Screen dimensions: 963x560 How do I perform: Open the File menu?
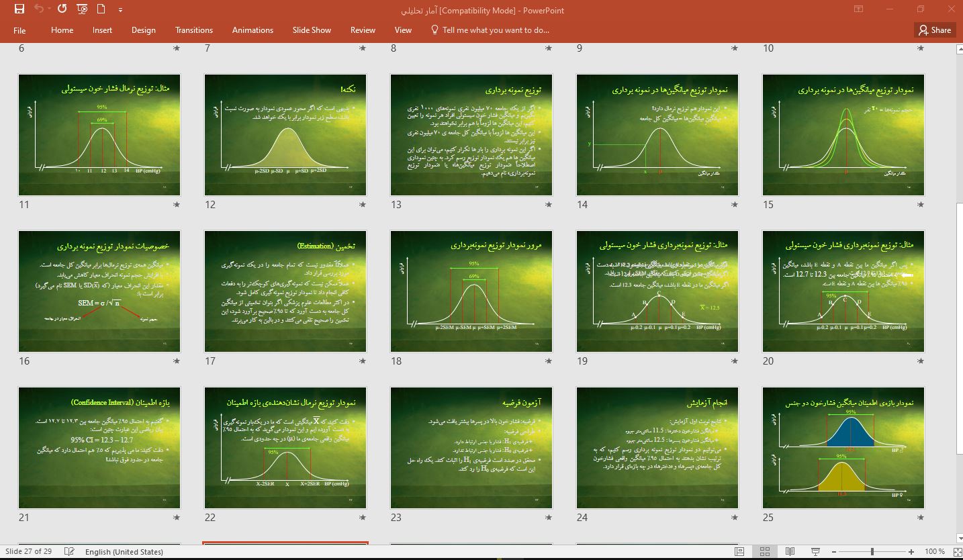(x=19, y=30)
